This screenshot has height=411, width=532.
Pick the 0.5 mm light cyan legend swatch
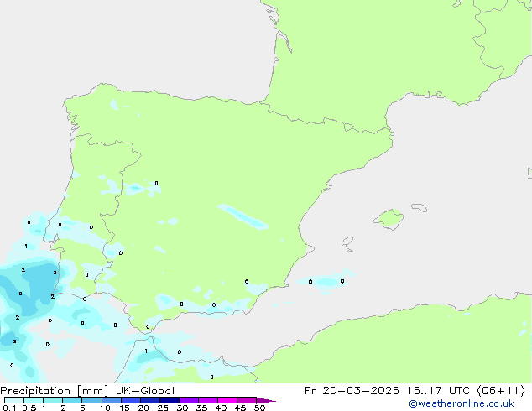tap(34, 400)
